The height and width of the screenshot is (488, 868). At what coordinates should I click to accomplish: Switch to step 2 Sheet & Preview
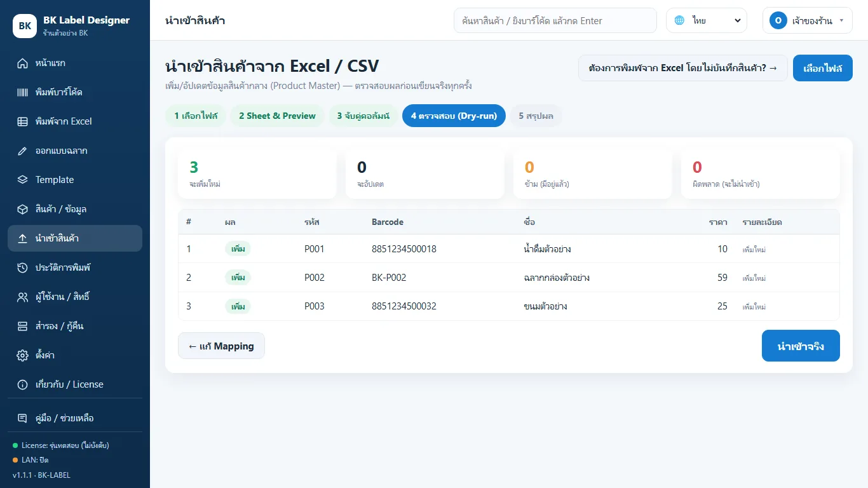pyautogui.click(x=277, y=116)
